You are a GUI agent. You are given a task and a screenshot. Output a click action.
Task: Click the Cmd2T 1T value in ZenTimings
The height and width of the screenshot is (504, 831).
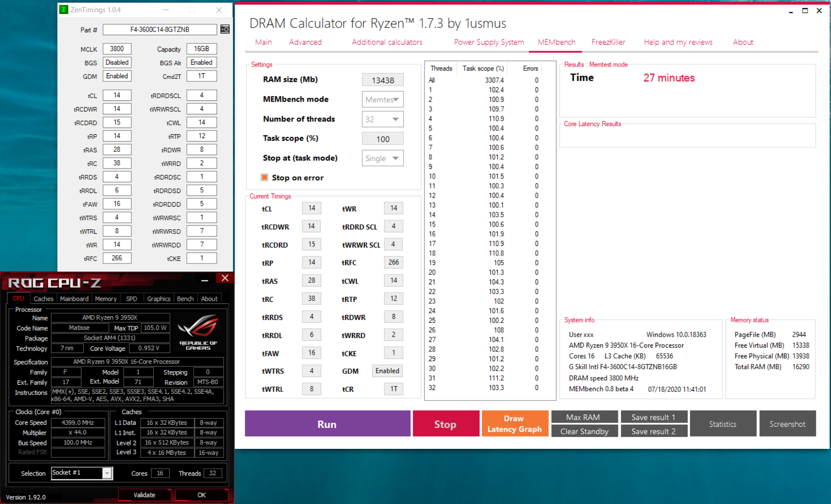click(x=202, y=76)
